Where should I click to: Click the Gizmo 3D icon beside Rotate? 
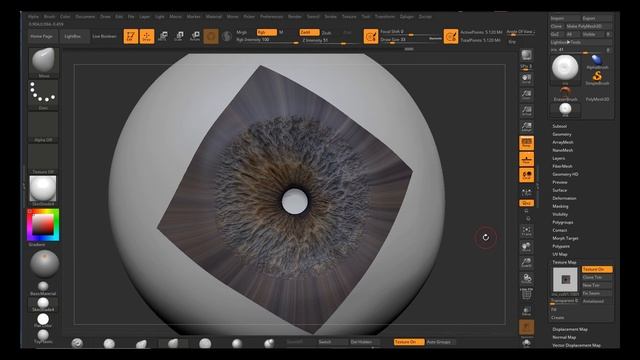click(x=211, y=36)
